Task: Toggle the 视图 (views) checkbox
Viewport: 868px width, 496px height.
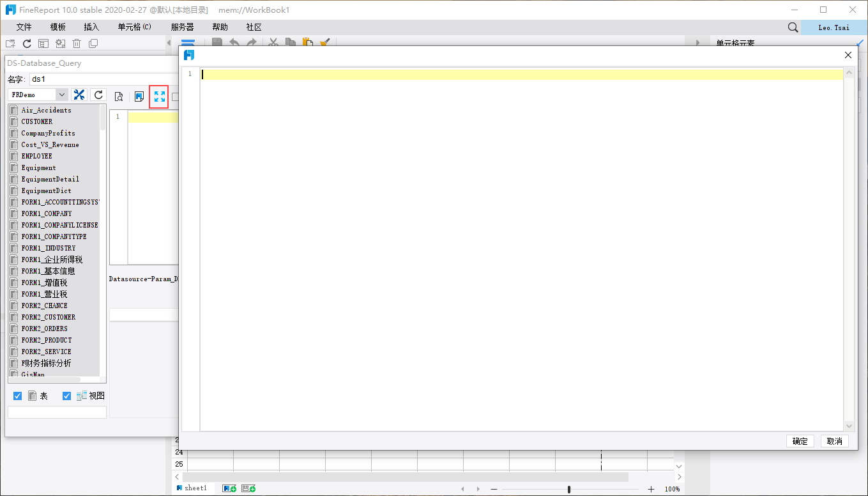Action: click(66, 396)
